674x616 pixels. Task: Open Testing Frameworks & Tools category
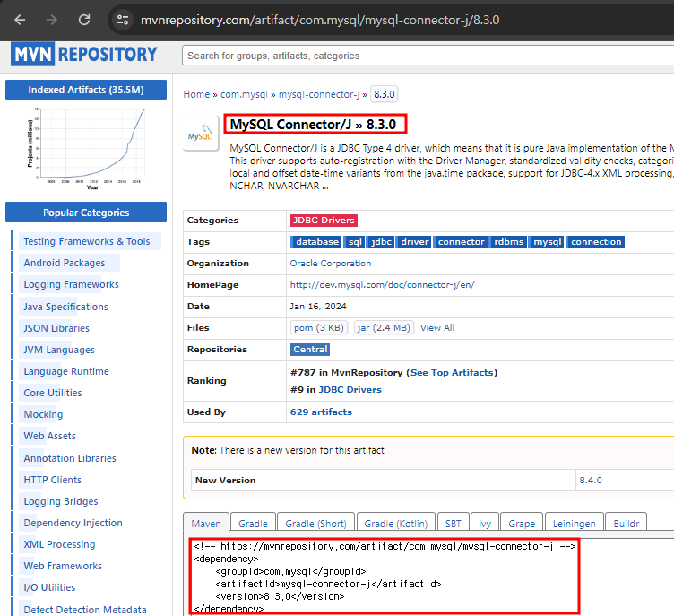tap(87, 241)
